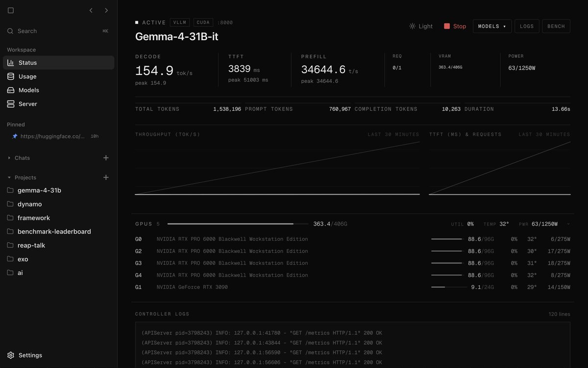
Task: Collapse the GPUS list chevron
Action: [568, 224]
